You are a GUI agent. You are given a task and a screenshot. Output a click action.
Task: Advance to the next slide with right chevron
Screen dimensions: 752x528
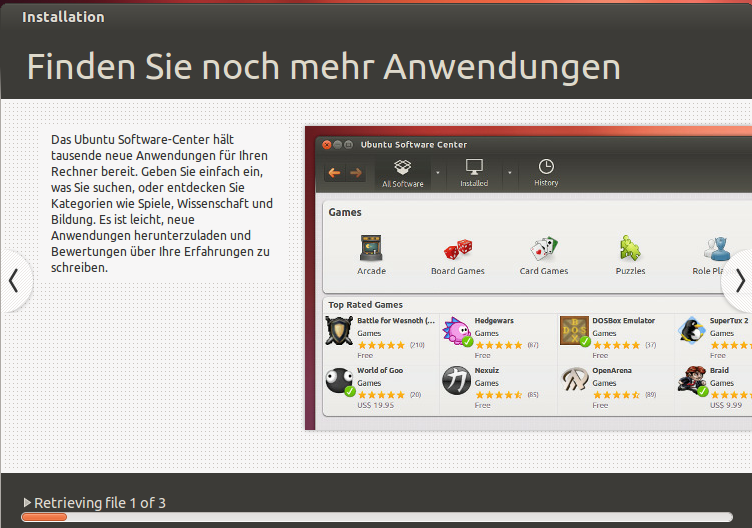click(x=740, y=281)
